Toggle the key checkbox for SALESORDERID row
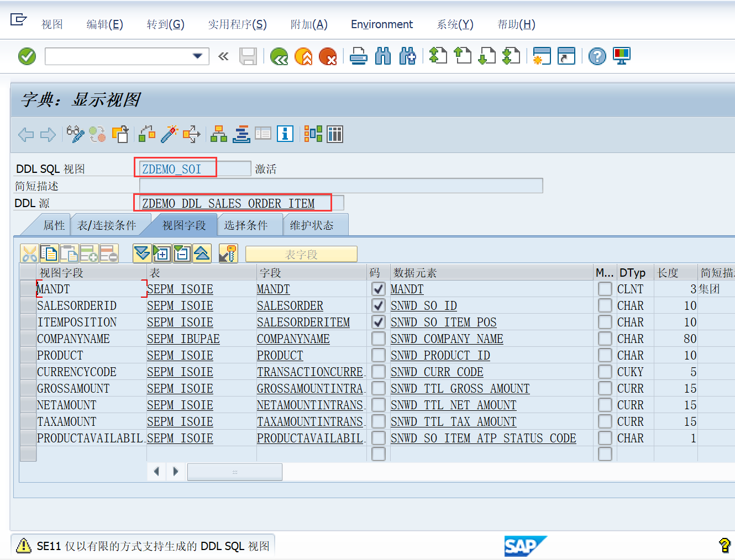Image resolution: width=735 pixels, height=560 pixels. click(x=379, y=305)
